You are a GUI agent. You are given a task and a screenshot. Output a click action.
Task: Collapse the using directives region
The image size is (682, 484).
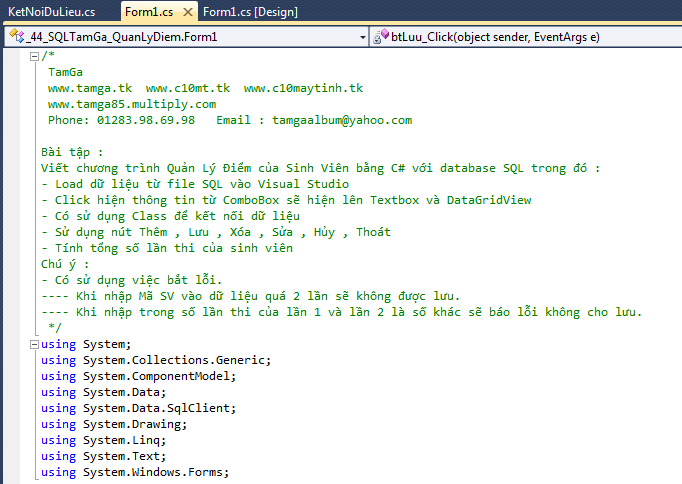34,344
